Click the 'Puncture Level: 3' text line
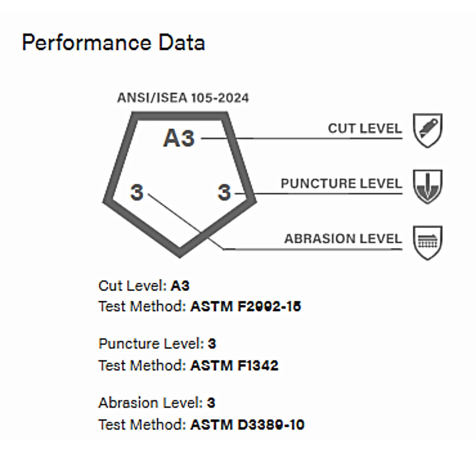 pyautogui.click(x=157, y=344)
